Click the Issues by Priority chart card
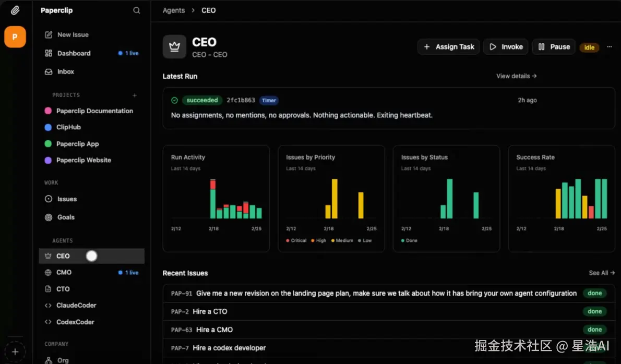Screen dimensions: 621x364 pyautogui.click(x=331, y=199)
